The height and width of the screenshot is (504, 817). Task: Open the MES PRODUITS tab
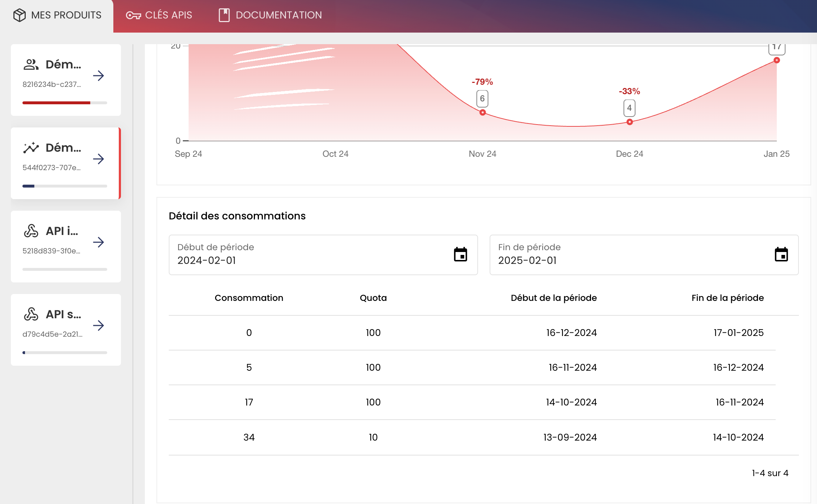tap(57, 15)
